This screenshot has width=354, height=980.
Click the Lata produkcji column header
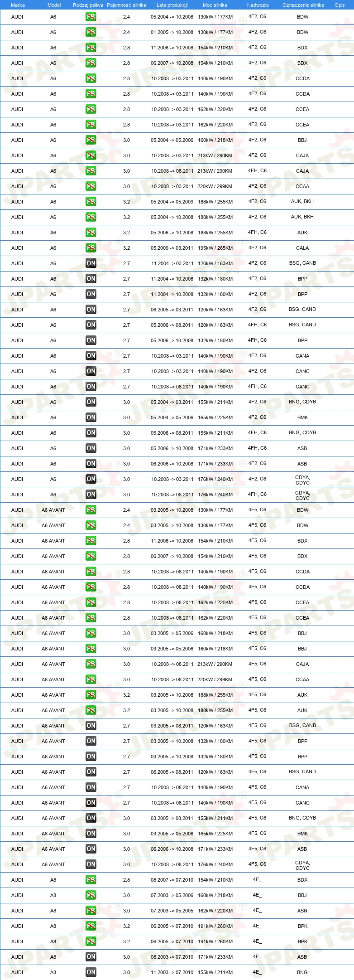click(172, 5)
